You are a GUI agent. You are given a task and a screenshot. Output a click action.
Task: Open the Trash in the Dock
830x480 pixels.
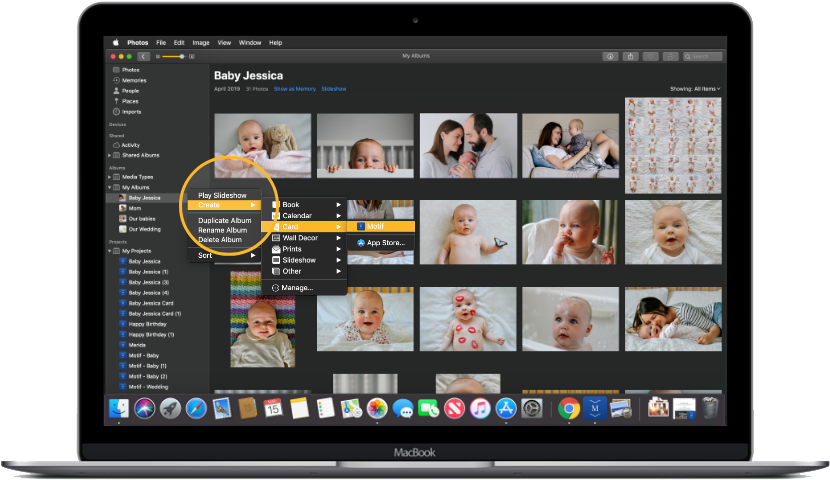tap(710, 409)
